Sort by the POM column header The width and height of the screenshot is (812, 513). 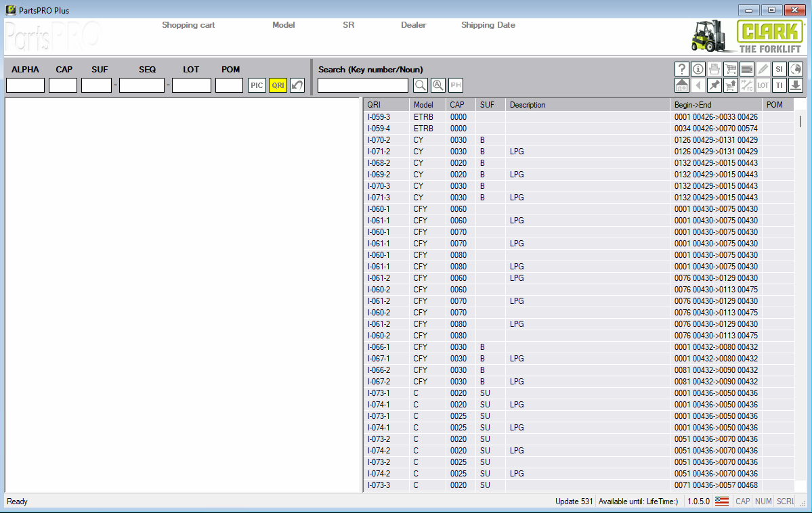click(x=778, y=105)
